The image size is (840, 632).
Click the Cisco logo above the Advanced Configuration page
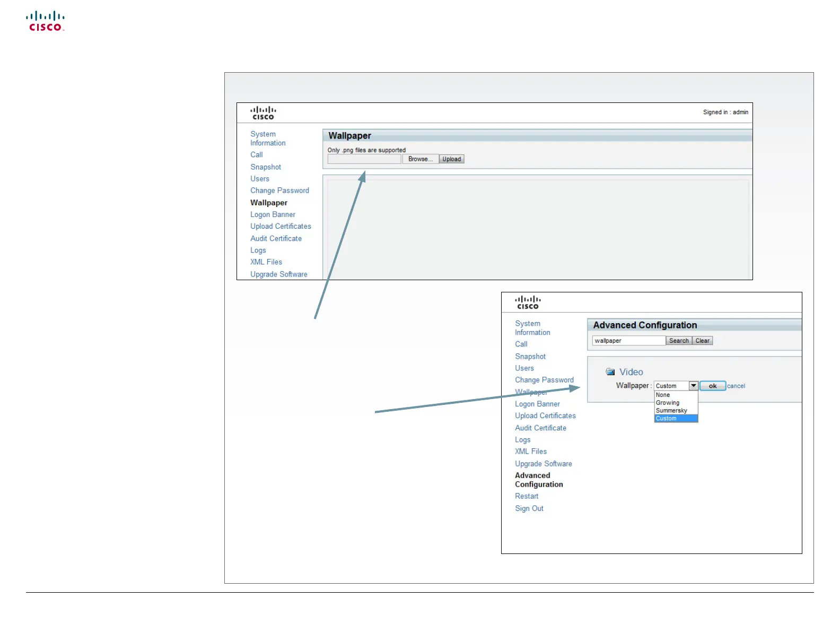[x=528, y=302]
